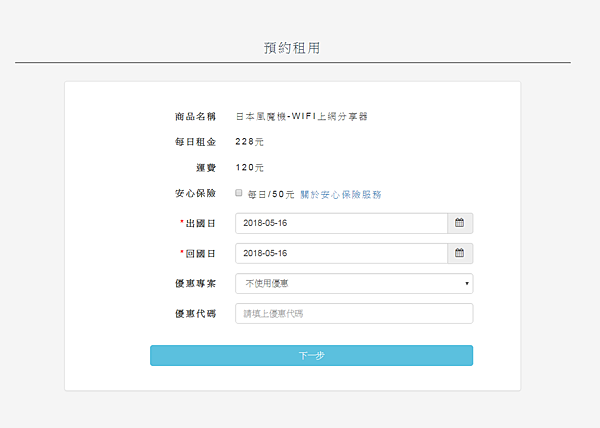Open the 回國日 calendar picker icon

coord(459,253)
